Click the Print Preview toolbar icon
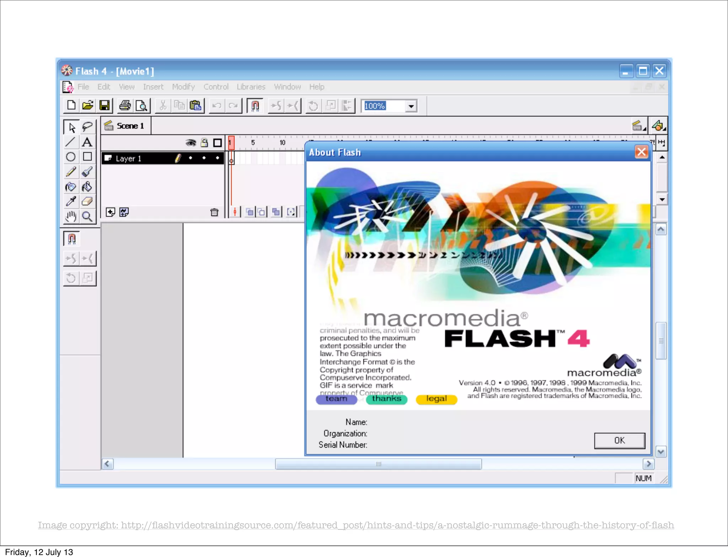Viewport: 728px width, 560px height. point(141,106)
